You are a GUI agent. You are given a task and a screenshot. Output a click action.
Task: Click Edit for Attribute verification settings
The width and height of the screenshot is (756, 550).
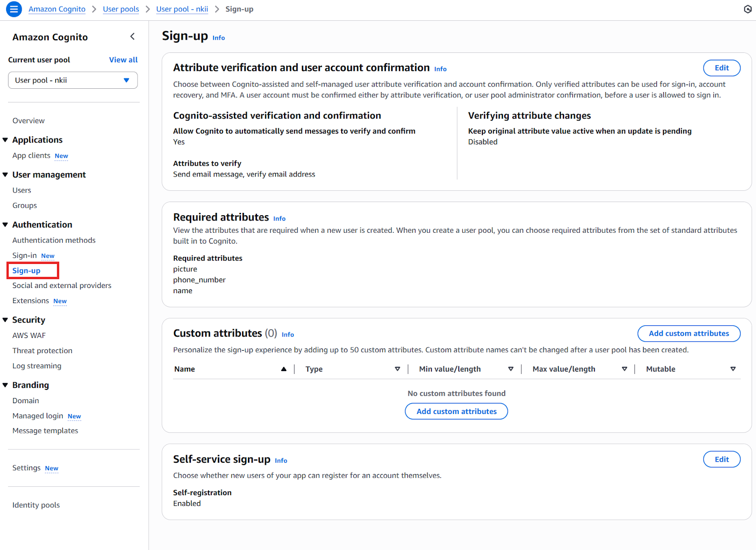tap(722, 68)
